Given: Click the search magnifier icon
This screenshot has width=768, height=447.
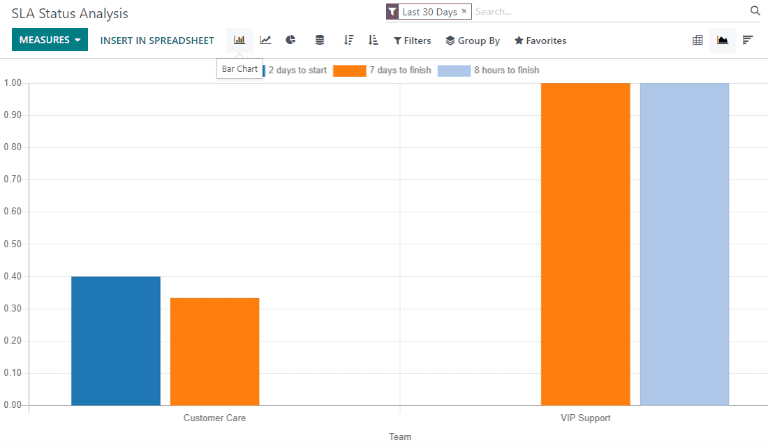Looking at the screenshot, I should pos(755,11).
